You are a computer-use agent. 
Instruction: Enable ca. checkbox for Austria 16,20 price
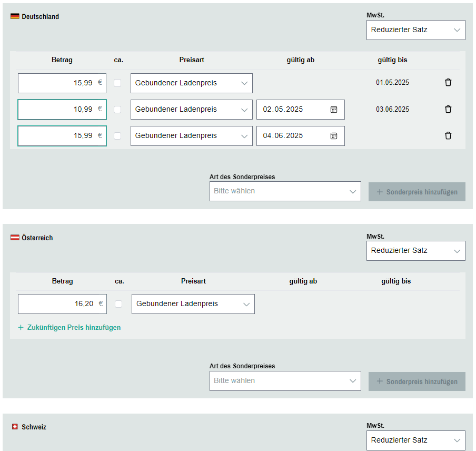tap(118, 304)
